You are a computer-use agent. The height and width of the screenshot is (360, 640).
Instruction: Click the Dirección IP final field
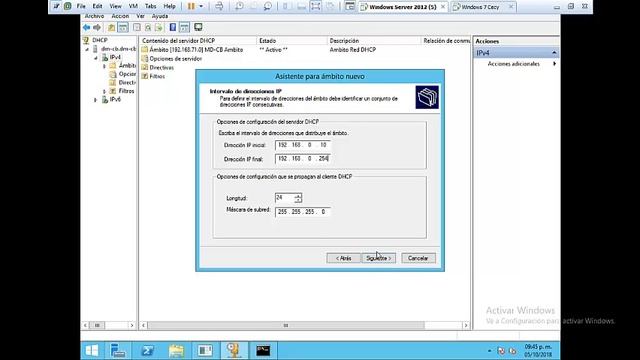coord(302,158)
